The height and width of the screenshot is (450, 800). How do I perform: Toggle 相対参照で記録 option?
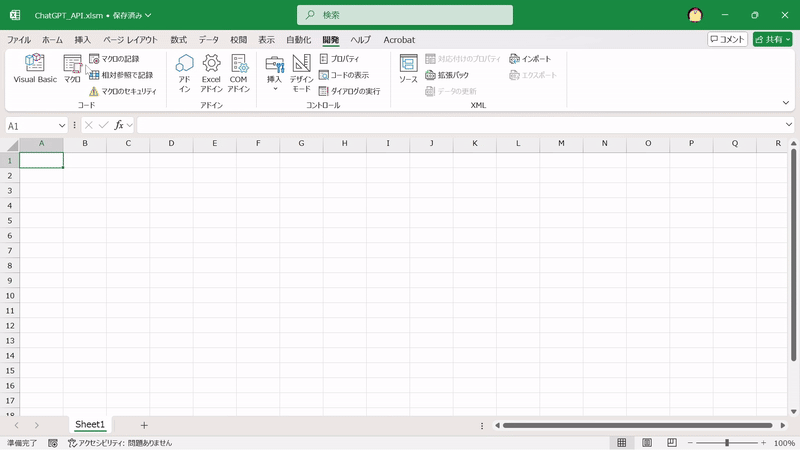120,75
